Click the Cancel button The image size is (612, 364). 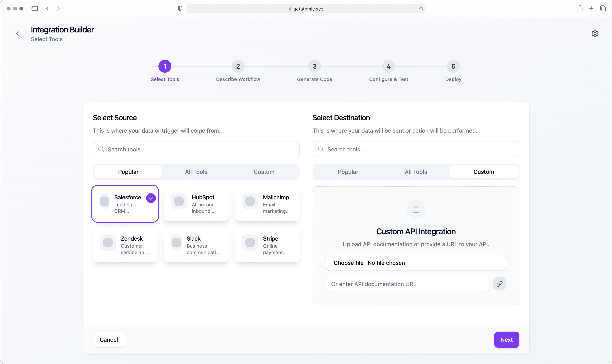click(109, 339)
